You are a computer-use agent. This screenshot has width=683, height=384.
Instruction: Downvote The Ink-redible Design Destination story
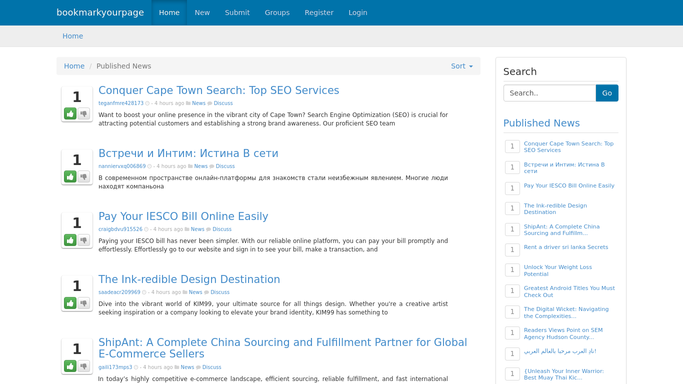(x=84, y=303)
